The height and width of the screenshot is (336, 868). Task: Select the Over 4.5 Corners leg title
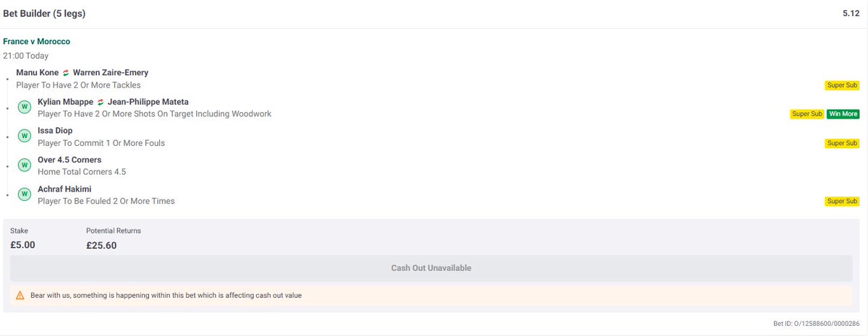pos(69,160)
